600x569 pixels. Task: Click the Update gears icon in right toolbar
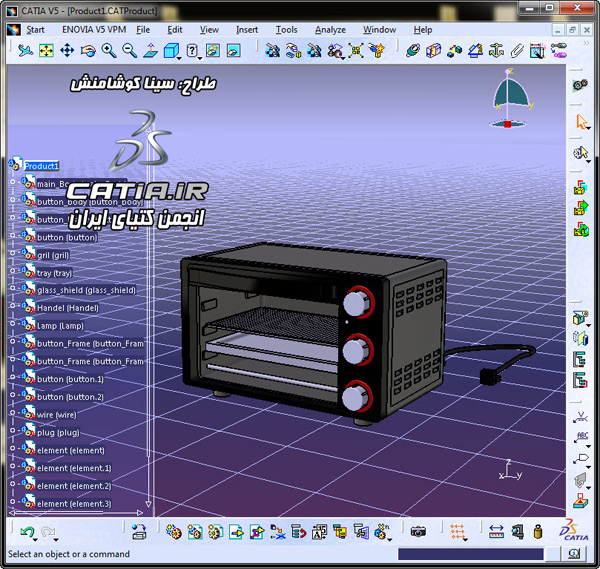tap(580, 85)
